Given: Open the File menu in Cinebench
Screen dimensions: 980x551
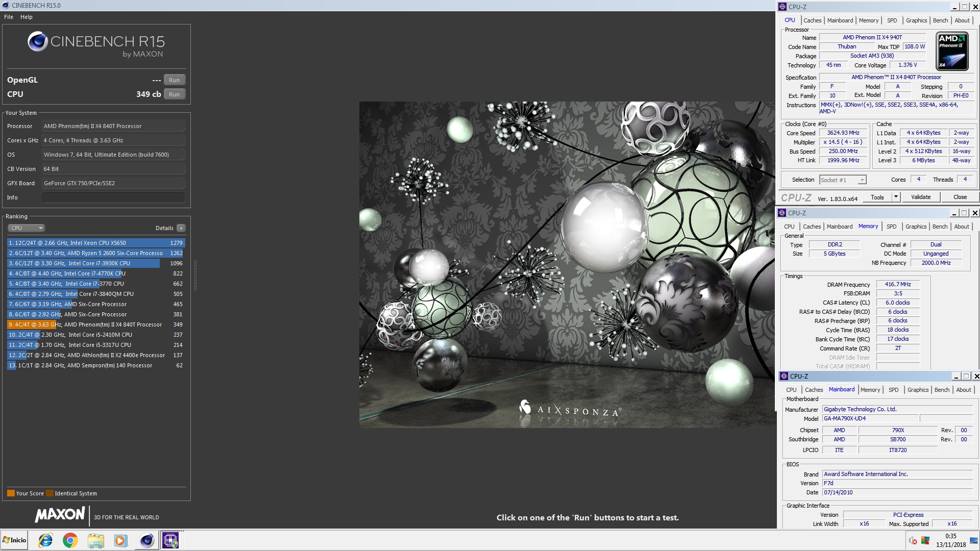Looking at the screenshot, I should click(9, 17).
